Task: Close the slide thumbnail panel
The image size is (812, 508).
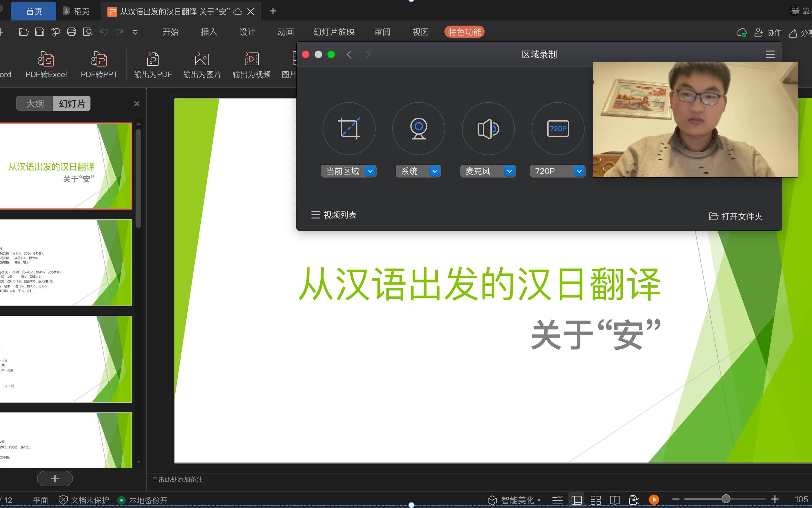Action: tap(137, 103)
